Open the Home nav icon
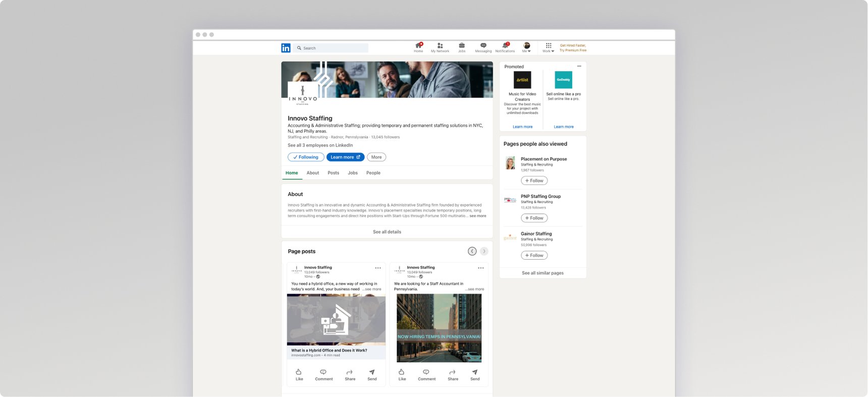The width and height of the screenshot is (868, 397). pyautogui.click(x=418, y=47)
